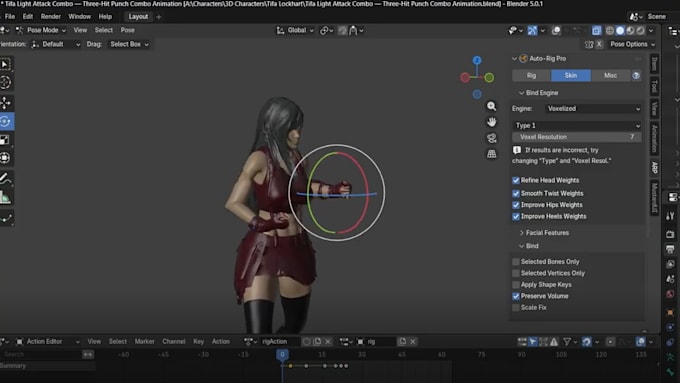
Task: Open the Window menu
Action: click(79, 16)
